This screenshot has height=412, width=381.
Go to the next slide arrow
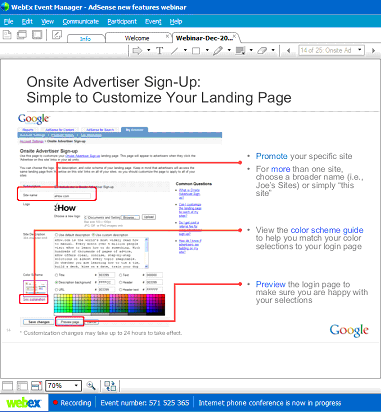[x=373, y=50]
